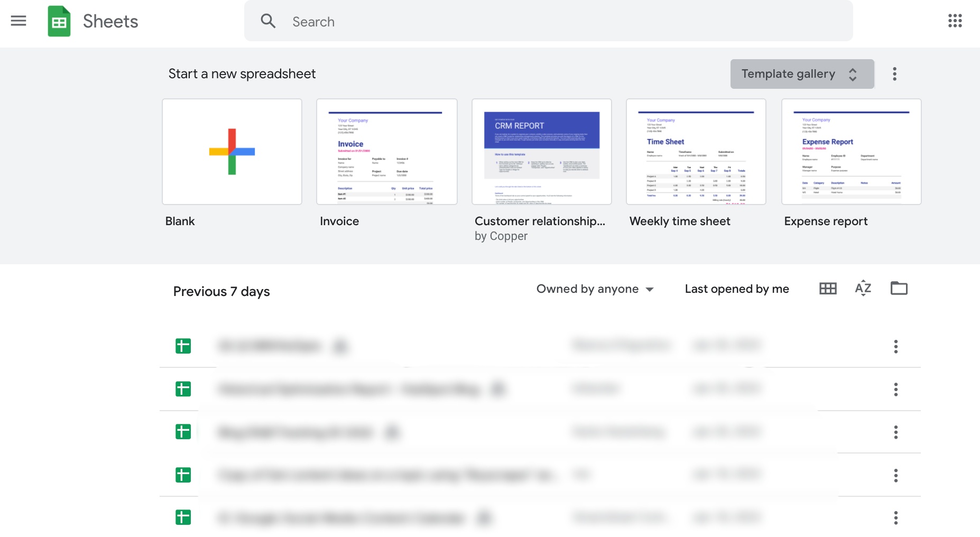Screen dimensions: 980x537
Task: Click inside the Search field
Action: point(476,21)
